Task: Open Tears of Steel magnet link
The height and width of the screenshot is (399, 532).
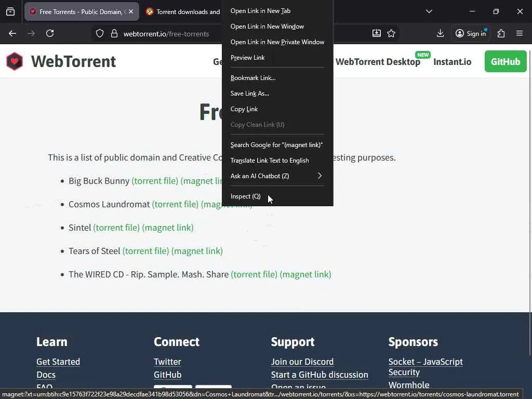Action: (x=197, y=251)
